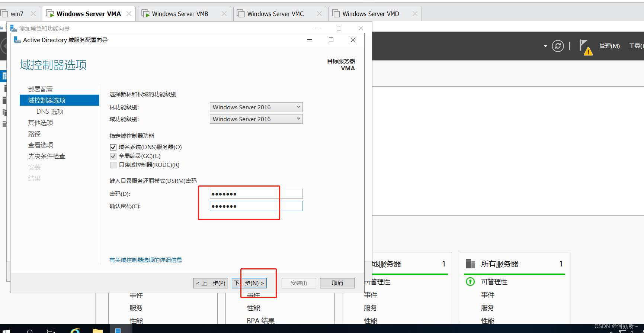
Task: Switch to the Windows Server VMD tab
Action: [x=371, y=14]
